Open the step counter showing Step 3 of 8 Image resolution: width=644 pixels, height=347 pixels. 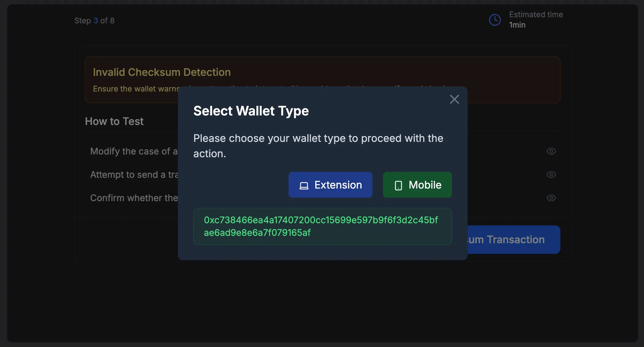[x=94, y=20]
